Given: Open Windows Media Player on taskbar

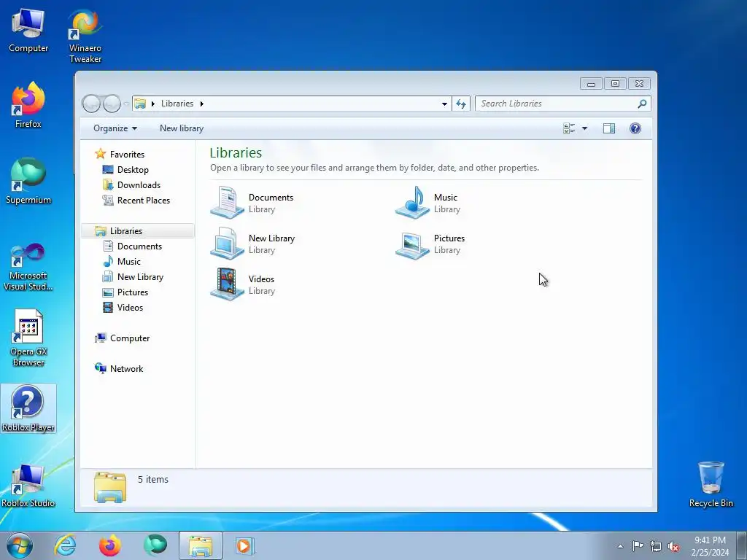Looking at the screenshot, I should [245, 545].
